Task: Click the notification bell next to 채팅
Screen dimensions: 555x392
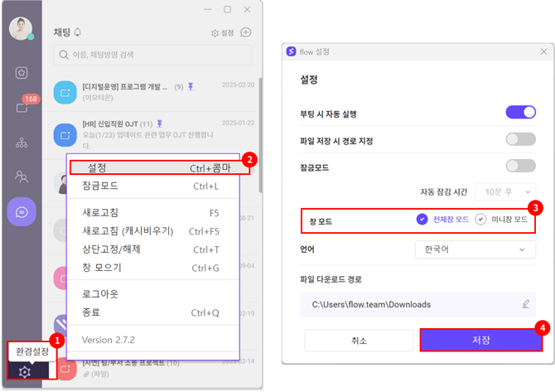Action: pyautogui.click(x=79, y=32)
